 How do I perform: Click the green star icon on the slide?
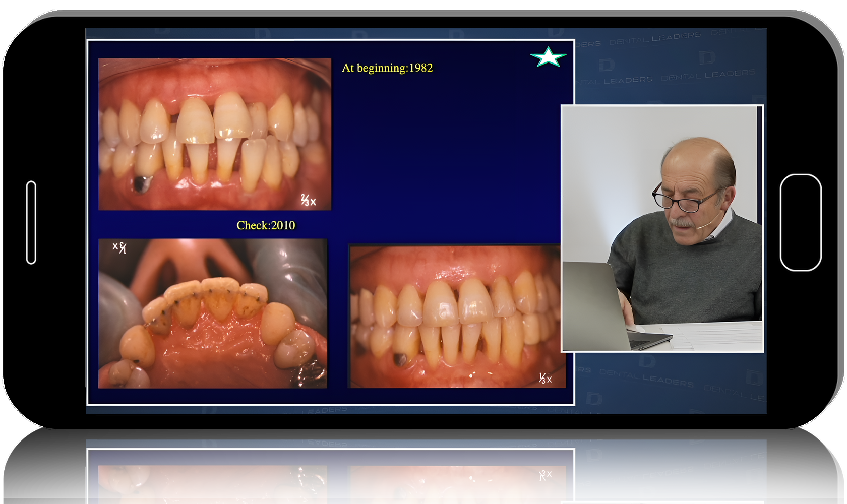pyautogui.click(x=548, y=57)
